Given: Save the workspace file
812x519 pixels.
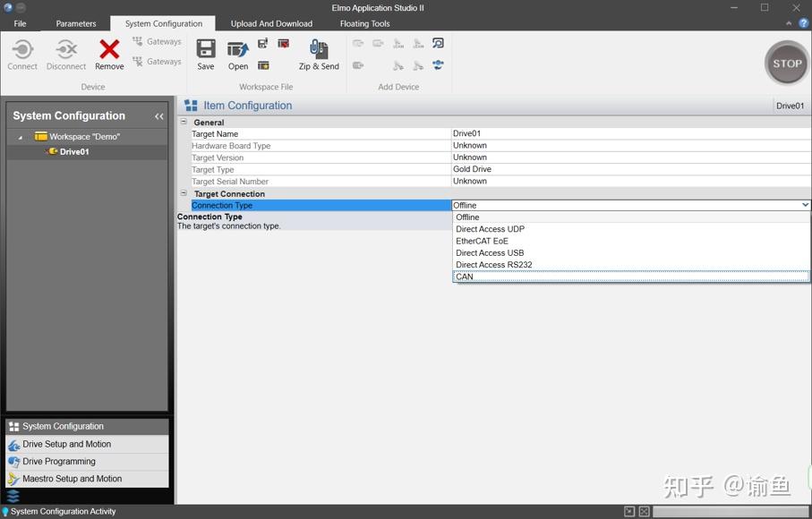Looking at the screenshot, I should (206, 49).
